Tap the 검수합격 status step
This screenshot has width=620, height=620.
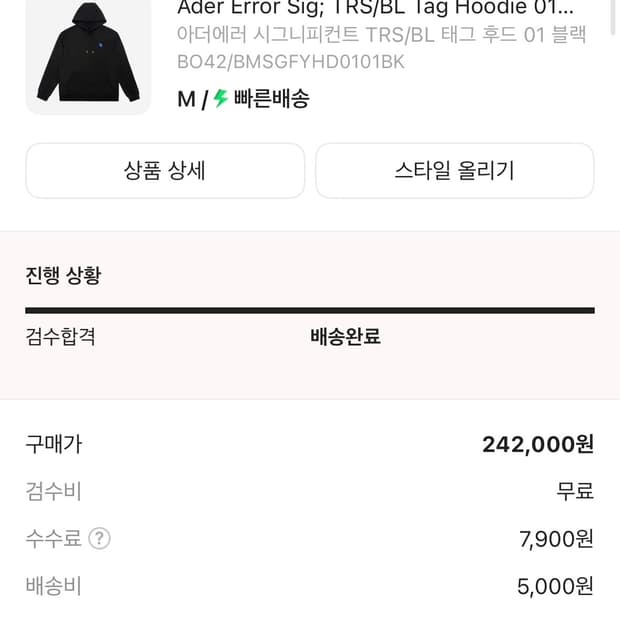(x=60, y=336)
